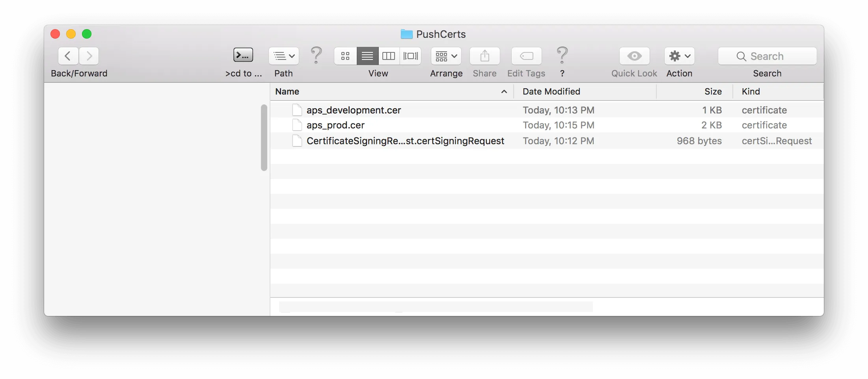This screenshot has height=379, width=868.
Task: Click the Search field
Action: 767,56
